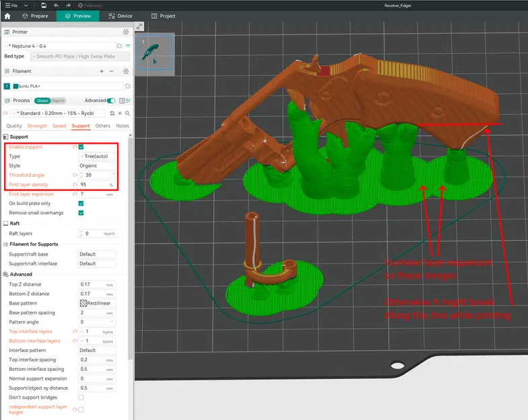Remove a filament with the minus icon
The image size is (528, 420).
tap(112, 71)
